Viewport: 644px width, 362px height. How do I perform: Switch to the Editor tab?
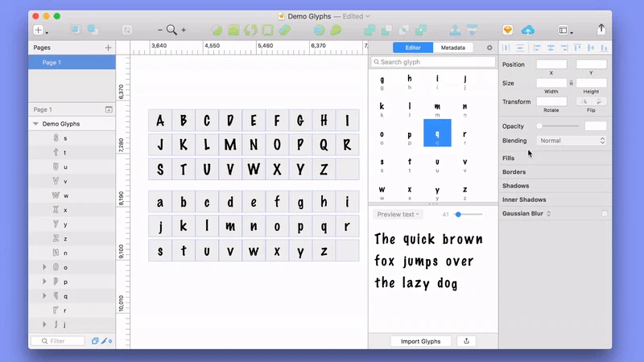point(413,47)
